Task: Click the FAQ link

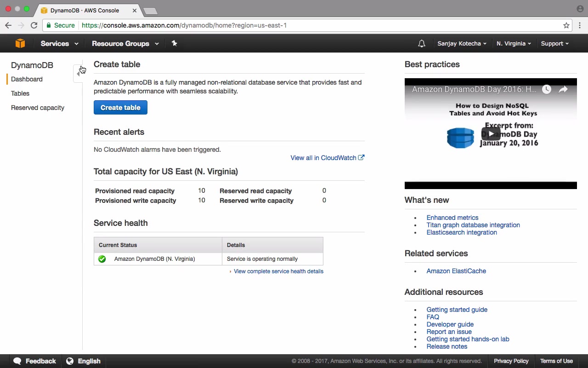Action: click(x=433, y=317)
